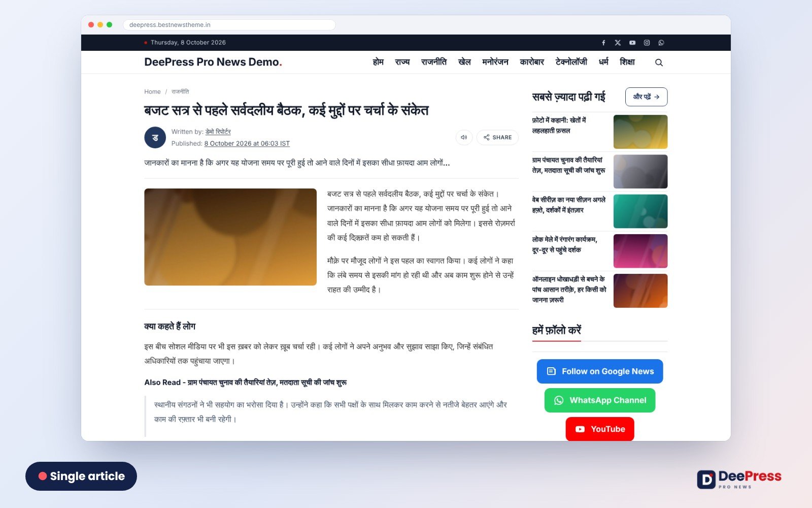Screen dimensions: 812x508
Task: Click the grey thumbnail for ग्राम पंचायत story
Action: (640, 172)
